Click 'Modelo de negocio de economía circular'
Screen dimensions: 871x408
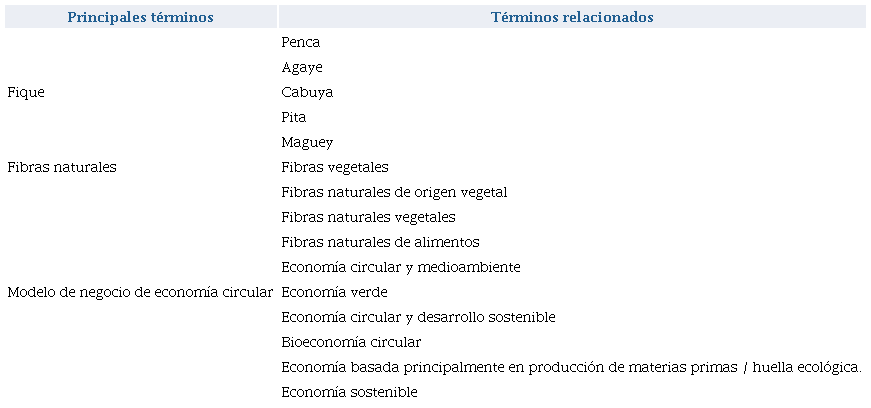tap(140, 292)
